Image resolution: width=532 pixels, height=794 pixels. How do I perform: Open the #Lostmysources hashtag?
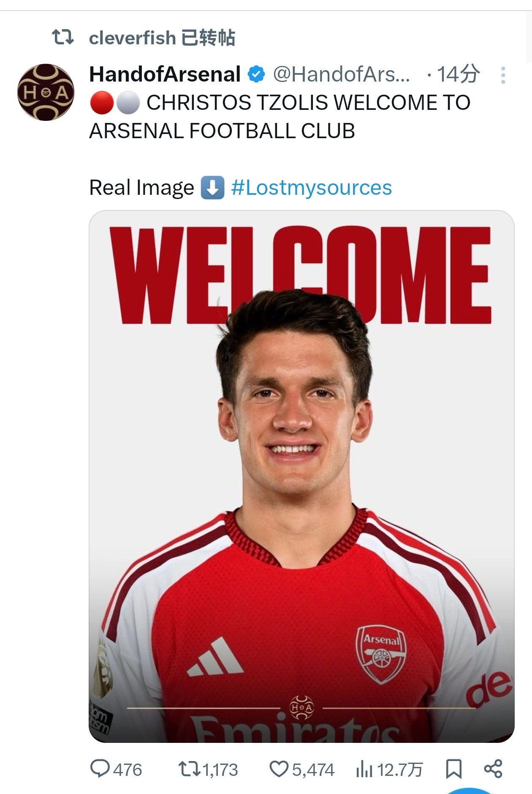point(312,188)
